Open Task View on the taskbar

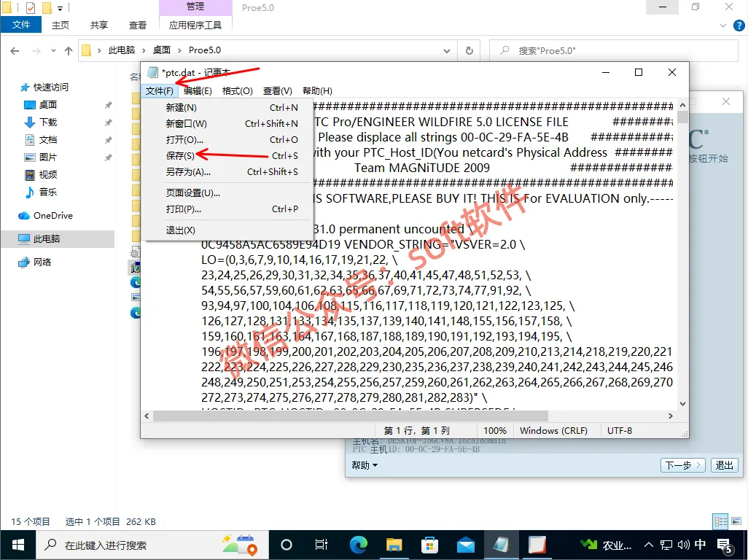click(x=322, y=545)
